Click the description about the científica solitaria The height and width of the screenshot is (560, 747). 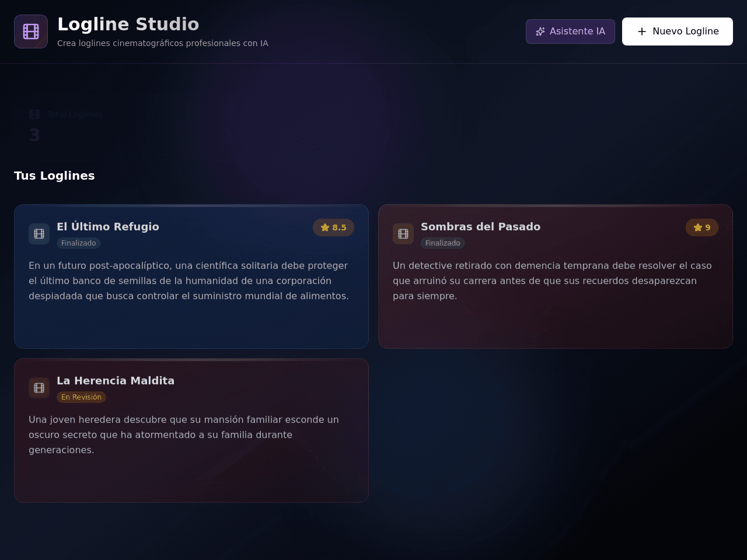[x=189, y=281]
